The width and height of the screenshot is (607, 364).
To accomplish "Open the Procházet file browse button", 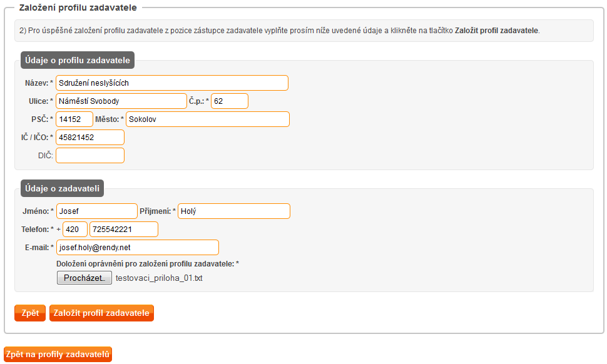I will coord(84,278).
